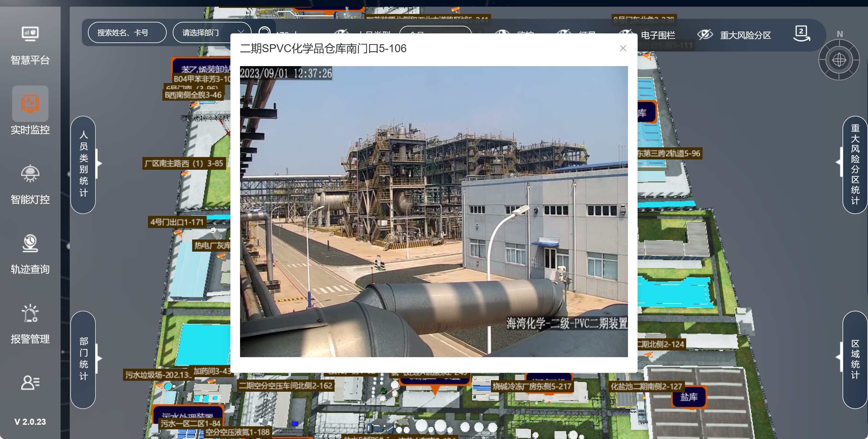
Task: Toggle 重大风险分区 visibility eye icon
Action: [x=705, y=35]
